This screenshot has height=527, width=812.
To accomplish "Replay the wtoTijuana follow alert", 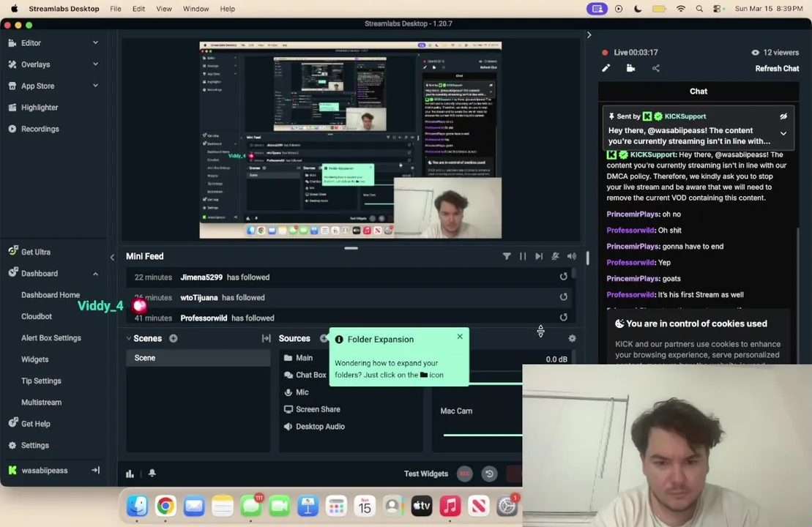I will tap(564, 296).
